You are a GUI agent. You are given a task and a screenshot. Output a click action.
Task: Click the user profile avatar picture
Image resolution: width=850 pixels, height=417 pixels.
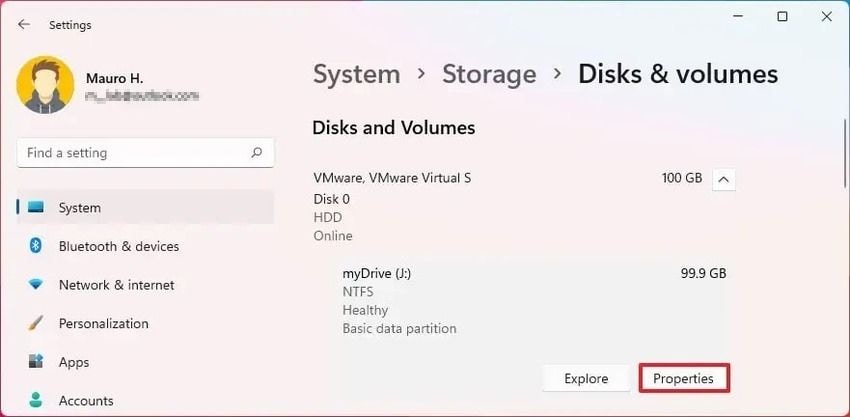coord(43,85)
